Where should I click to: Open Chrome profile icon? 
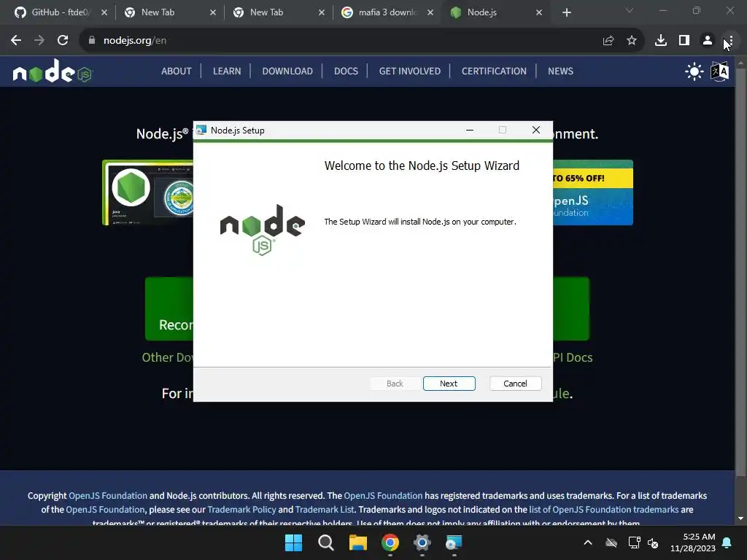708,41
